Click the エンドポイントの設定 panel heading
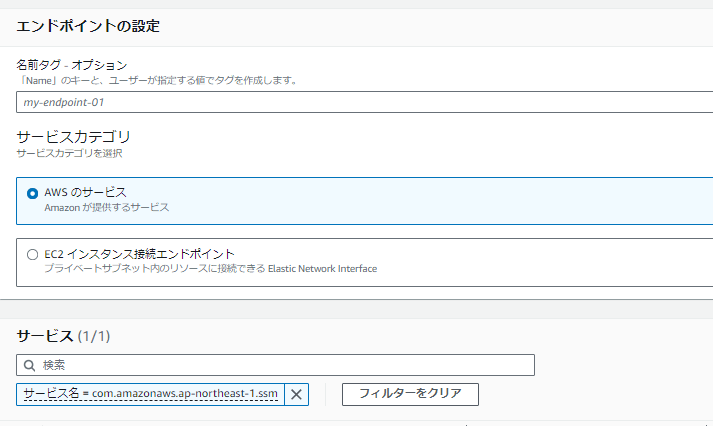Viewport: 713px width, 426px height. 88,26
